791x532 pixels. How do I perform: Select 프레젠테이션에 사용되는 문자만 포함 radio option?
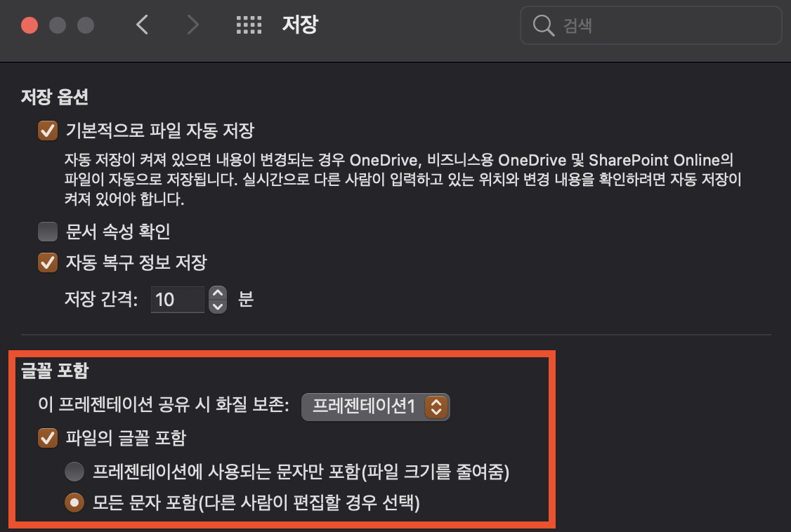[74, 472]
